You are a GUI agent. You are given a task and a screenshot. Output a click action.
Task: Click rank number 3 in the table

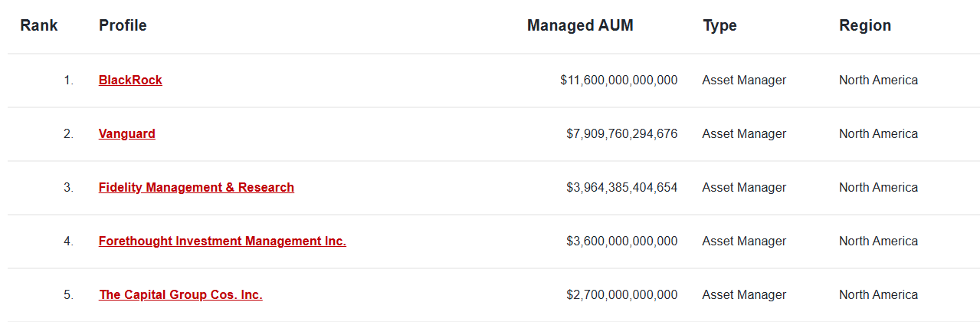coord(68,187)
